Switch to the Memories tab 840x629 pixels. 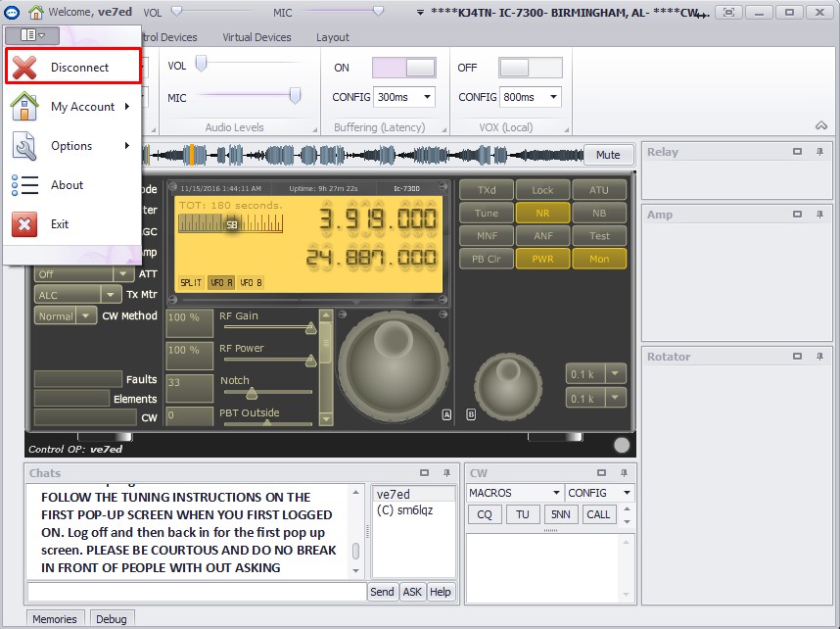tap(55, 619)
